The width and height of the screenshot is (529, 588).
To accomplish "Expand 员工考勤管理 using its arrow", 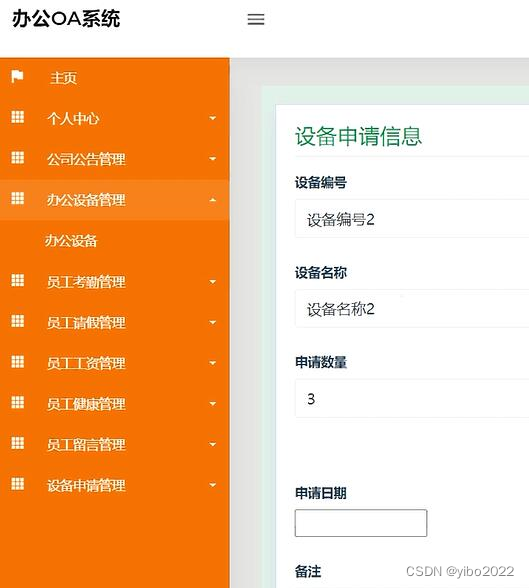I will click(x=213, y=282).
